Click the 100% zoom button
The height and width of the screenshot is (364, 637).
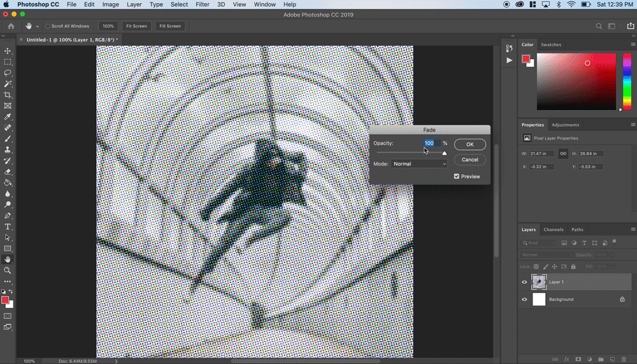pos(108,26)
